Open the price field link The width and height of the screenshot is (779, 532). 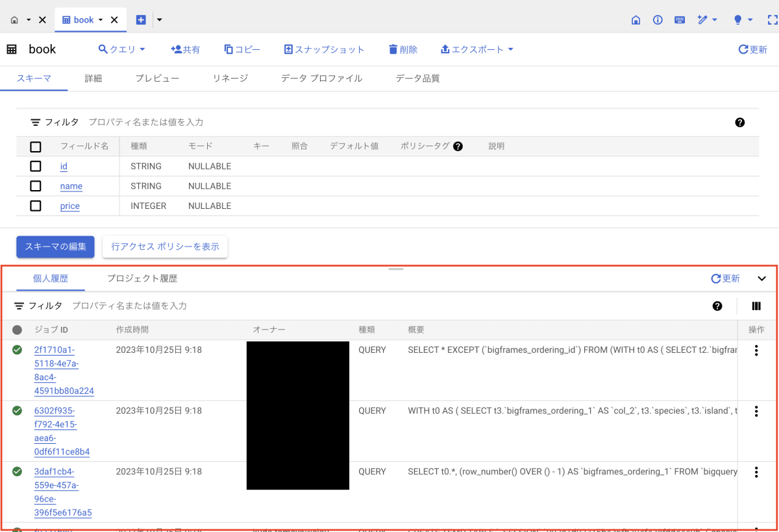70,206
